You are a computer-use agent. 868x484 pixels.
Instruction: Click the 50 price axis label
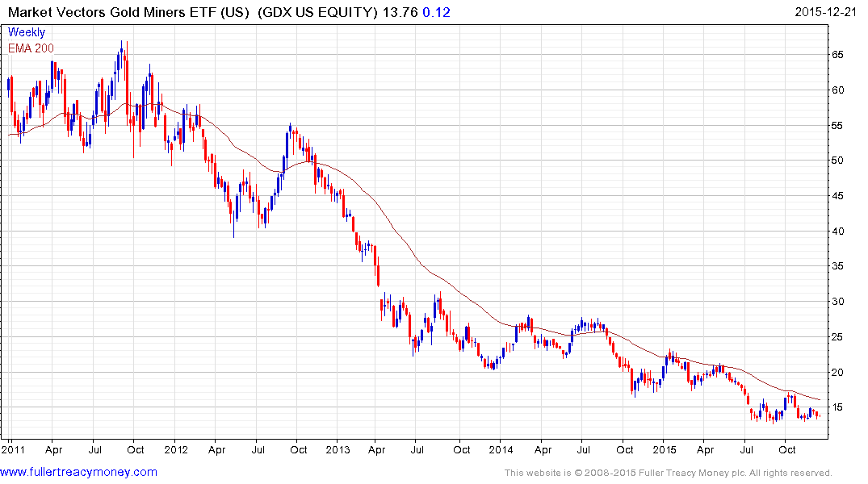837,161
